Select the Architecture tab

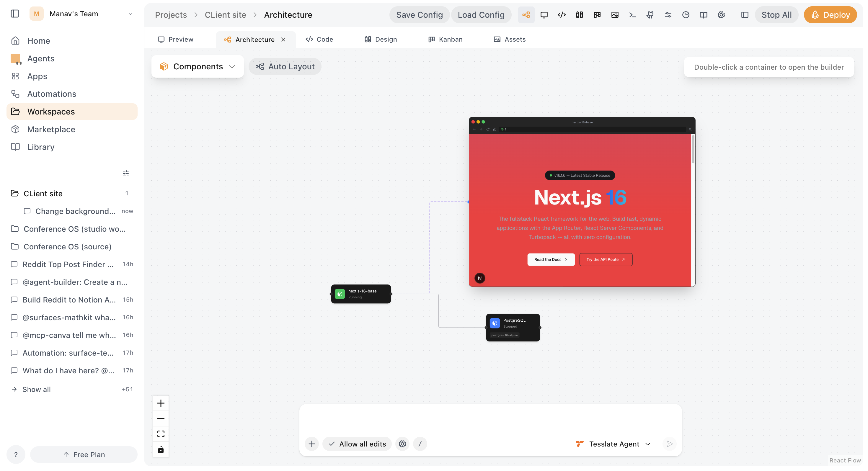point(255,40)
